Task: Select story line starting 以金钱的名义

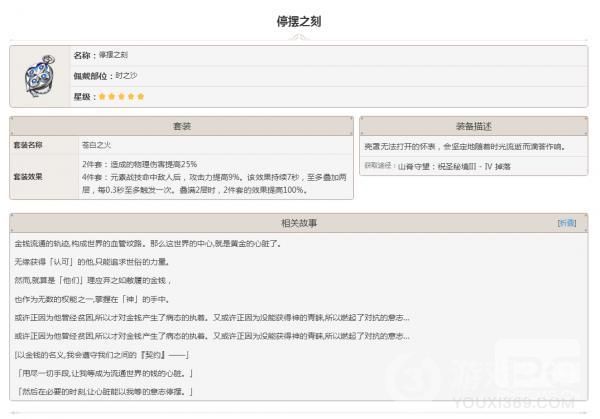Action: (101, 355)
